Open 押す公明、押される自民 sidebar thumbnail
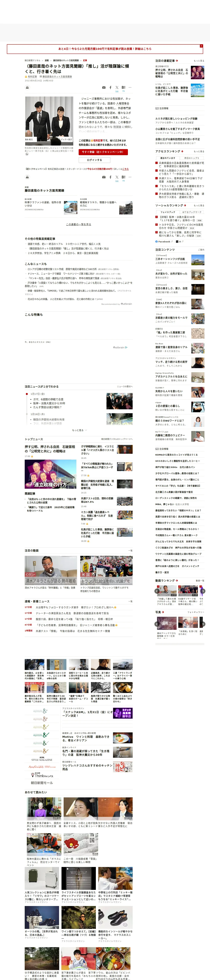210x980 pixels. pyautogui.click(x=197, y=72)
